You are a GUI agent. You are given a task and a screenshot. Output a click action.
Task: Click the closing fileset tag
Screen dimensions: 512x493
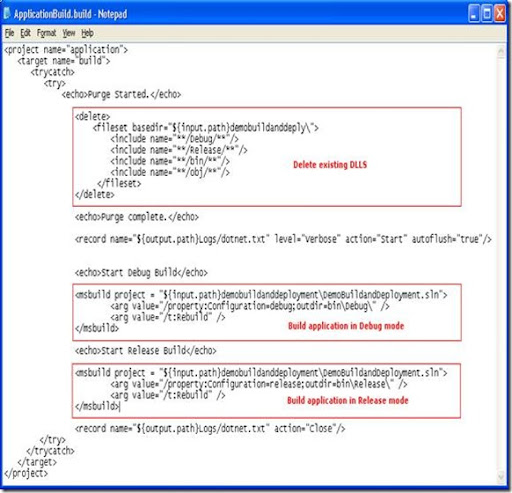119,183
